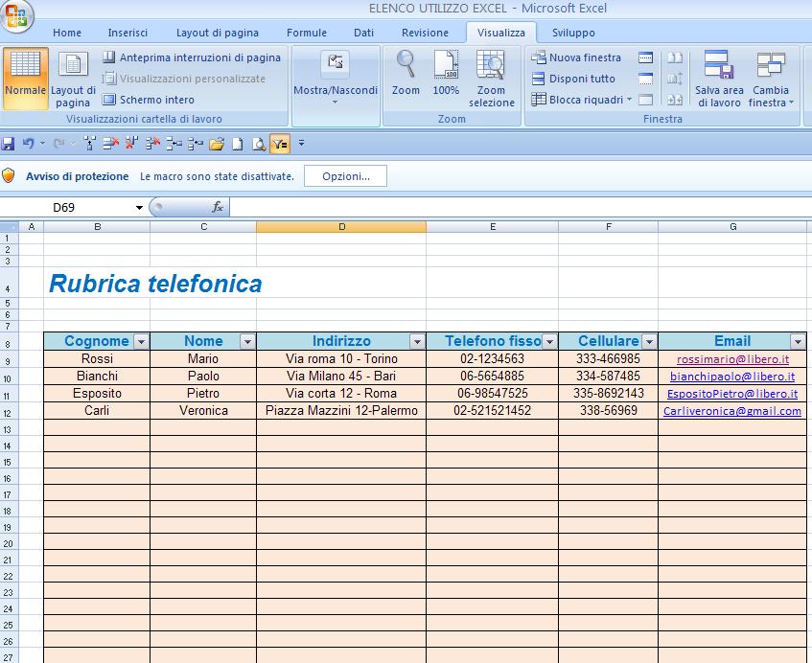This screenshot has width=812, height=663.
Task: Click Disponi tutto in the Finestra group
Action: (584, 79)
